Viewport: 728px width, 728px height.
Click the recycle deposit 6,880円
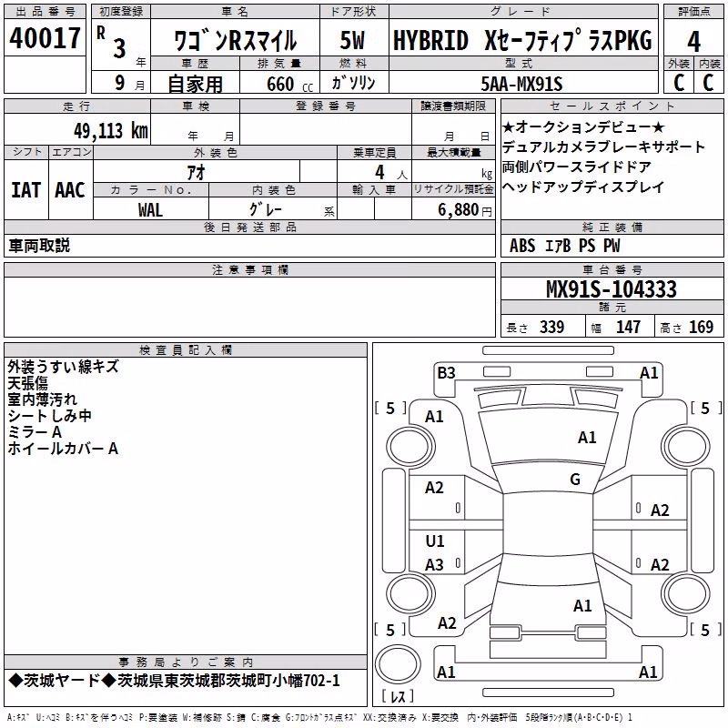point(465,210)
